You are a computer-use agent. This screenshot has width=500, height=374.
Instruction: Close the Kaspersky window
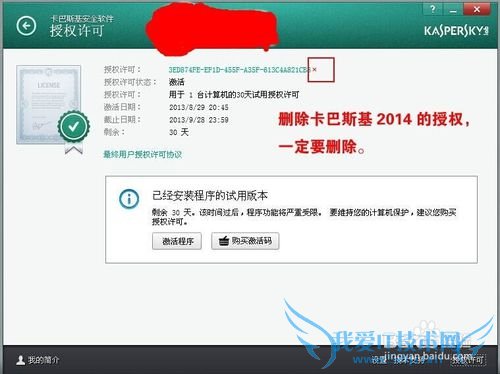(477, 9)
